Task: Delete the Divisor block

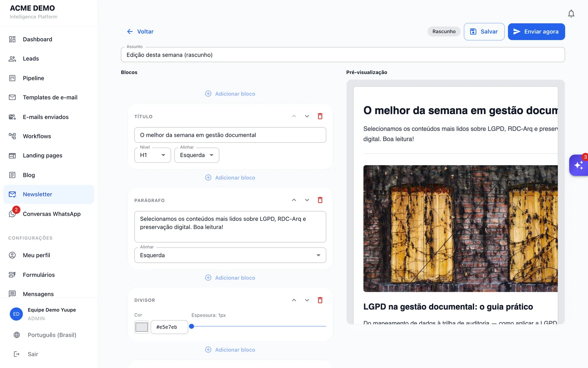Action: coord(320,300)
